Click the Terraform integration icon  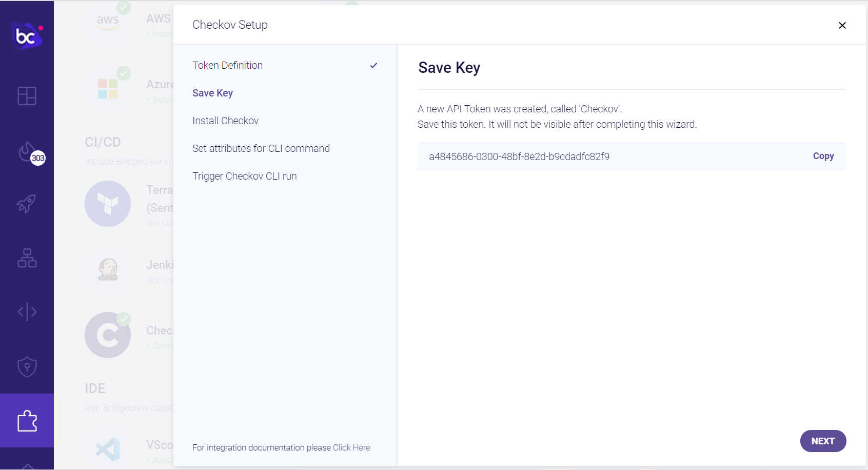pos(108,204)
